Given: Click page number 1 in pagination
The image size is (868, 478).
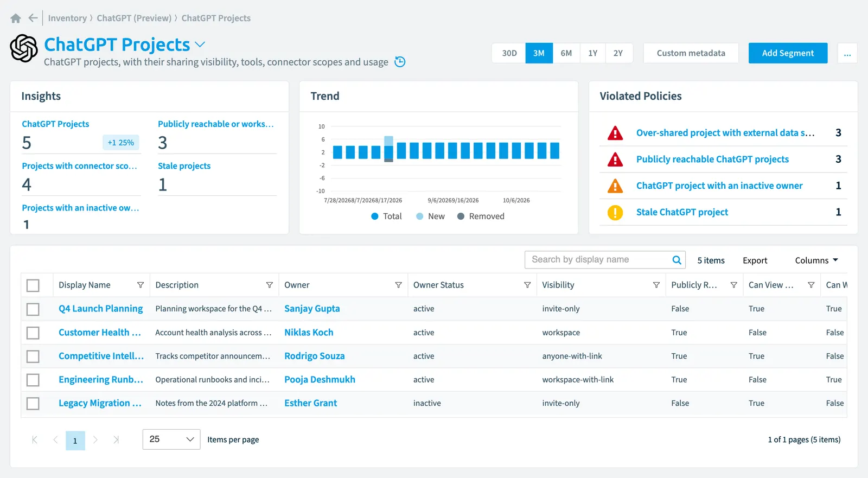Looking at the screenshot, I should [75, 441].
